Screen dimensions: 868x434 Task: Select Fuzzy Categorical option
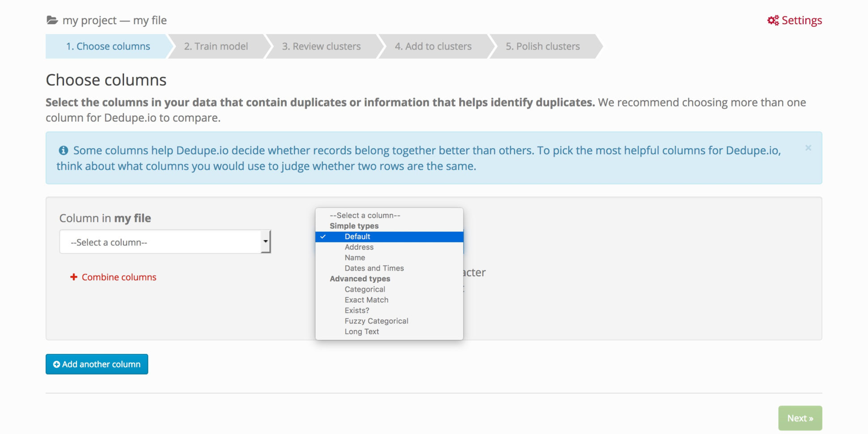(376, 320)
